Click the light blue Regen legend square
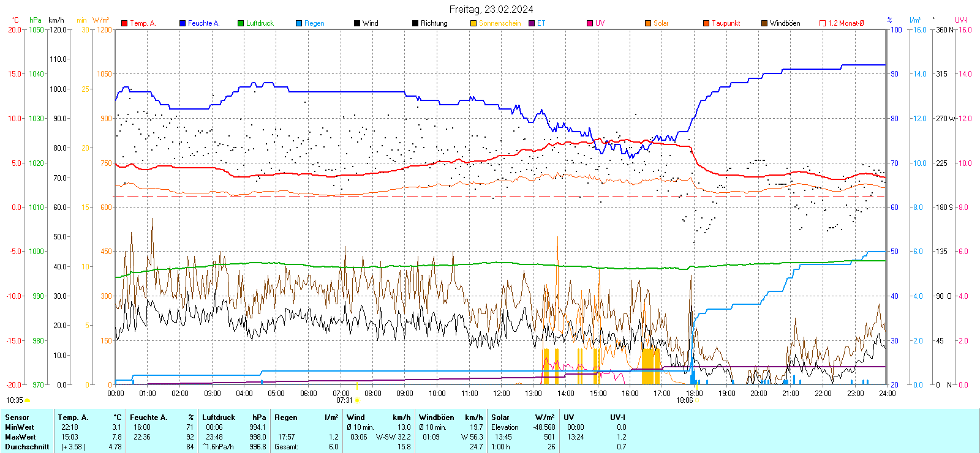980x453 pixels. click(x=299, y=23)
